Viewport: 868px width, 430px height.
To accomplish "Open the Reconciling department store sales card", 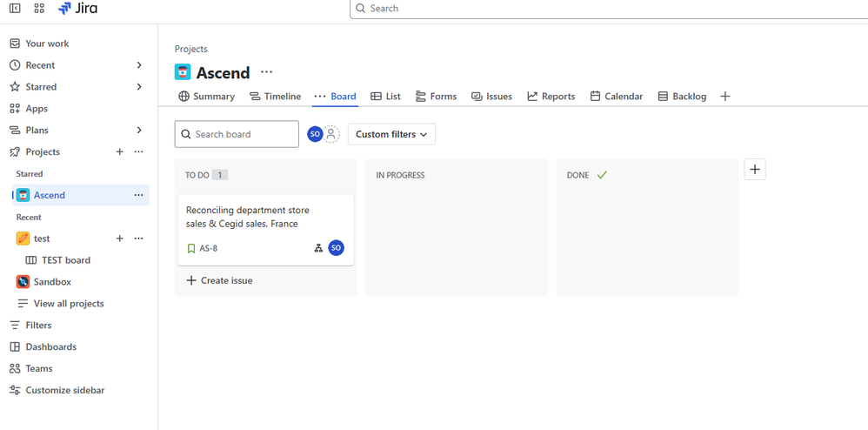I will pyautogui.click(x=266, y=230).
